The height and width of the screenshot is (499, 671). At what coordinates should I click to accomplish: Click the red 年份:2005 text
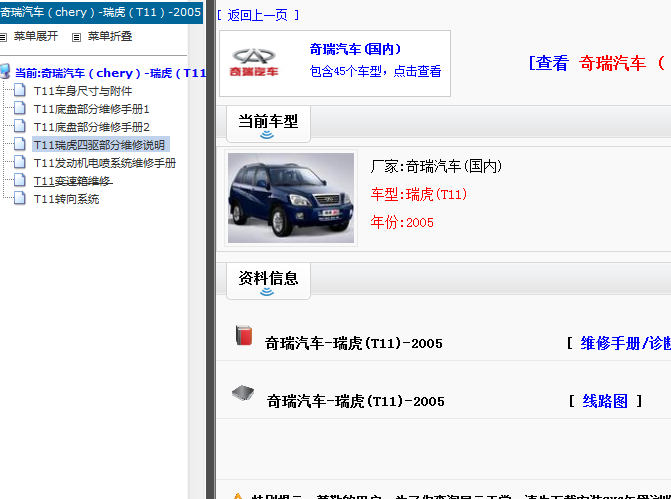tap(402, 222)
